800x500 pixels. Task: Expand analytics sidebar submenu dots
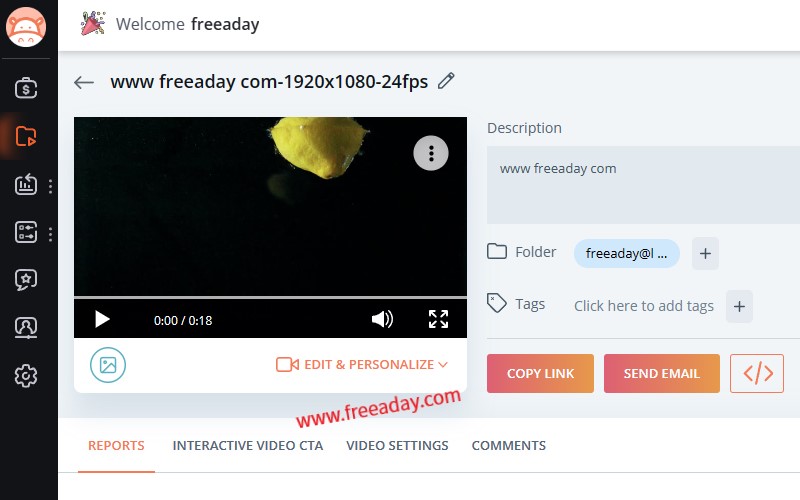(x=50, y=186)
